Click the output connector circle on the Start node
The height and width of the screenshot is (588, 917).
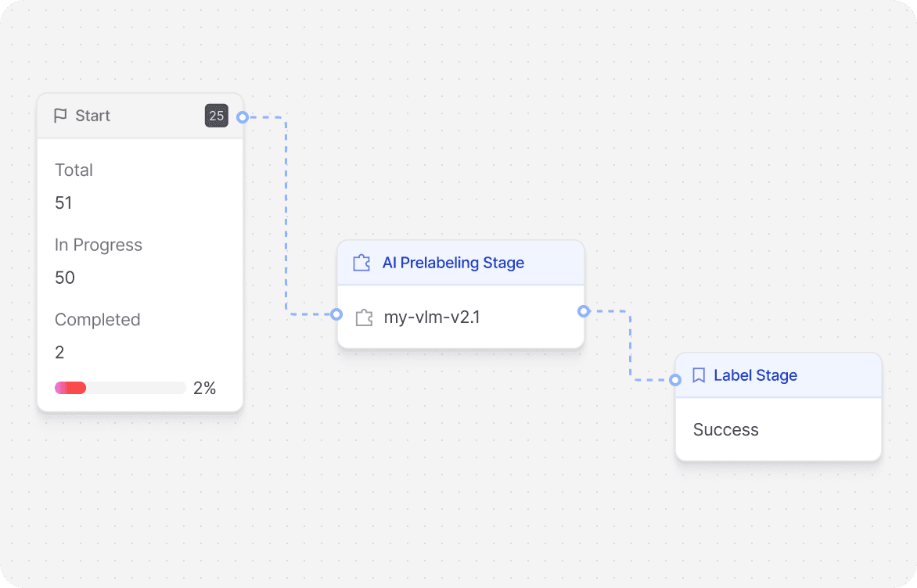243,116
